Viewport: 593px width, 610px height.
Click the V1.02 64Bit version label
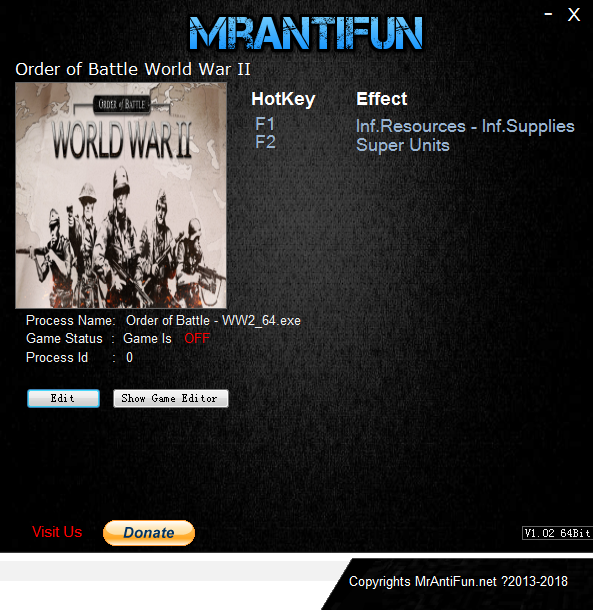[557, 533]
